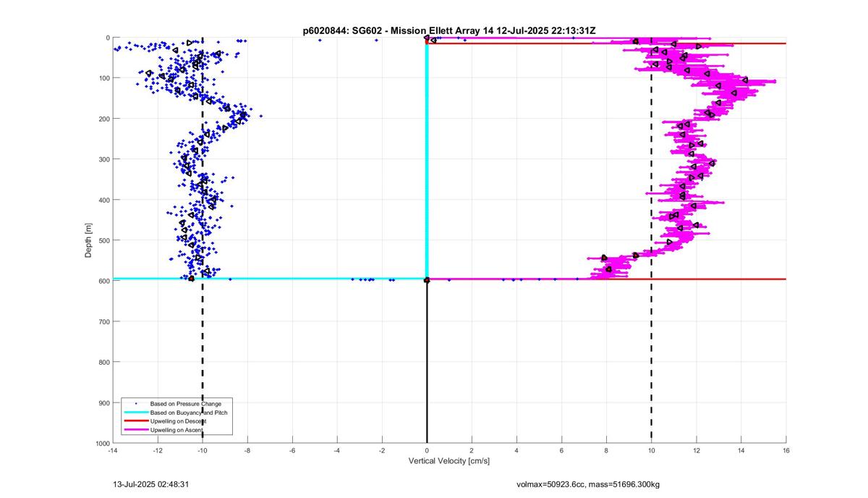Click the '14' velocity axis tick label
The image size is (868, 498).
click(x=741, y=450)
